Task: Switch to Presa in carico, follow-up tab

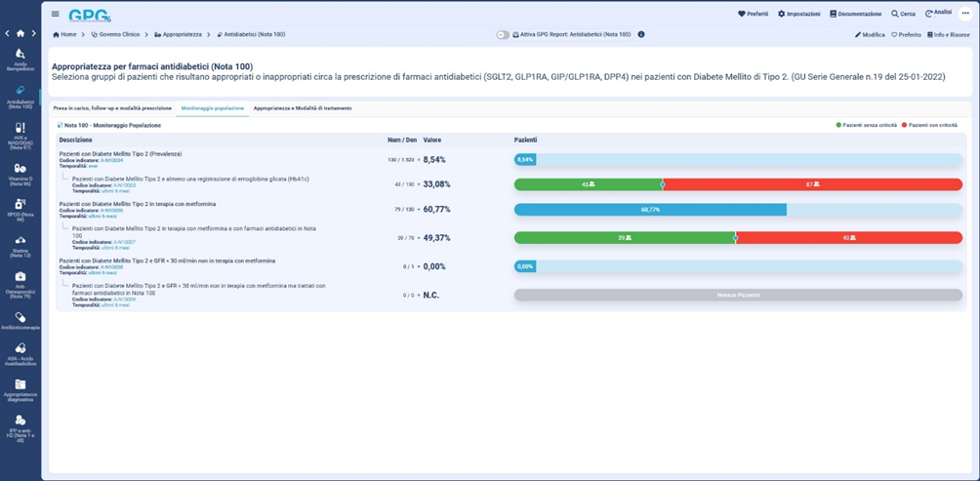Action: [112, 107]
